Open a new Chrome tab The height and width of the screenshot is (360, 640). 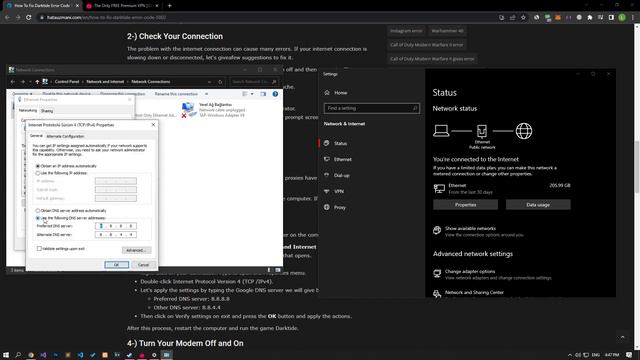(x=169, y=6)
